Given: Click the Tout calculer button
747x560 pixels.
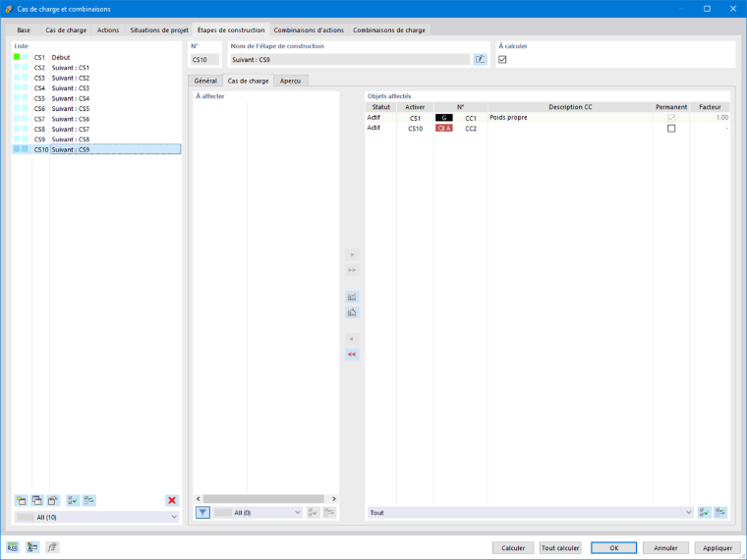Looking at the screenshot, I should (x=560, y=548).
